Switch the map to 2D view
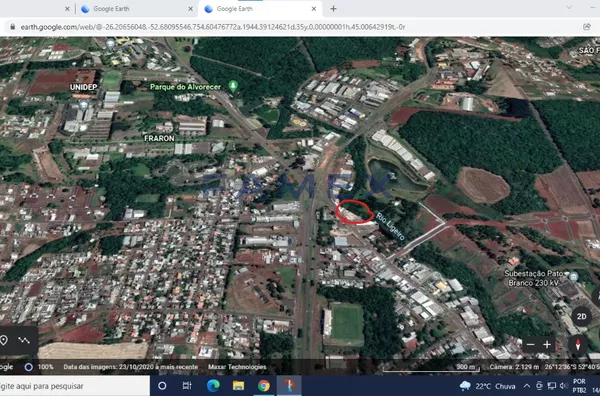The height and width of the screenshot is (396, 600). pos(581,316)
